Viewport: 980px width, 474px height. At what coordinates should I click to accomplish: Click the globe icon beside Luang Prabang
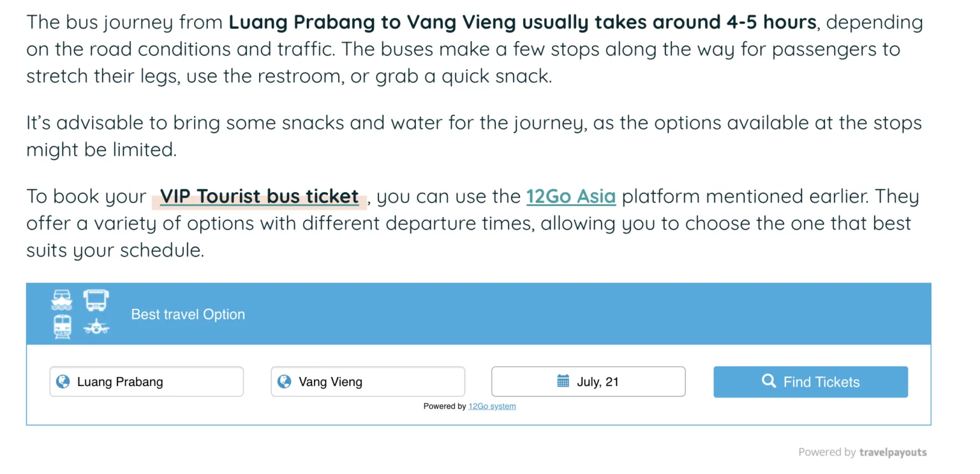(63, 381)
